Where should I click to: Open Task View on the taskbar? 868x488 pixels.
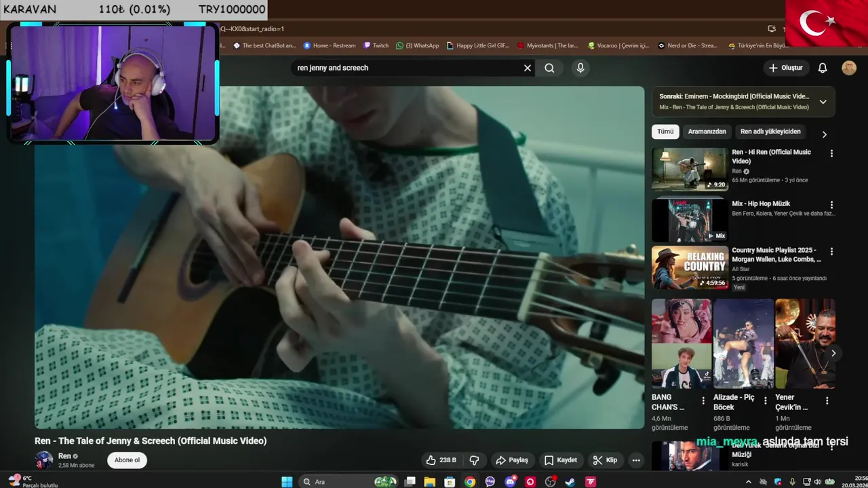coord(410,482)
